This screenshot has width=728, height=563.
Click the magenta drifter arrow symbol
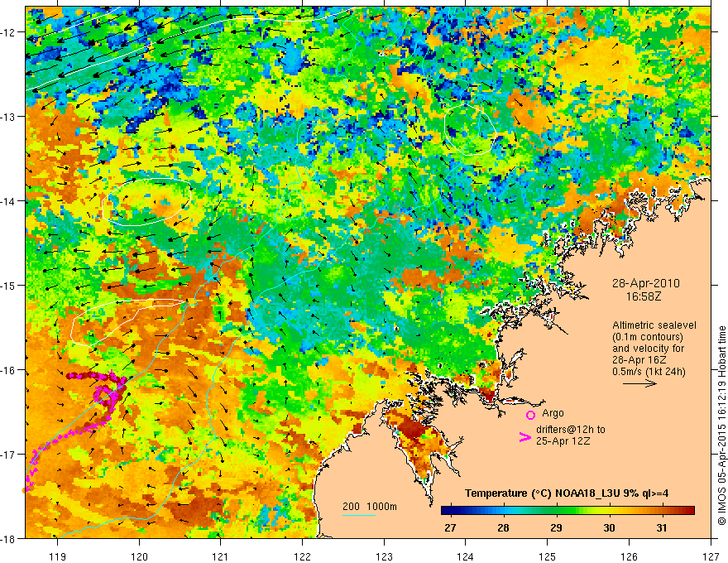point(524,437)
